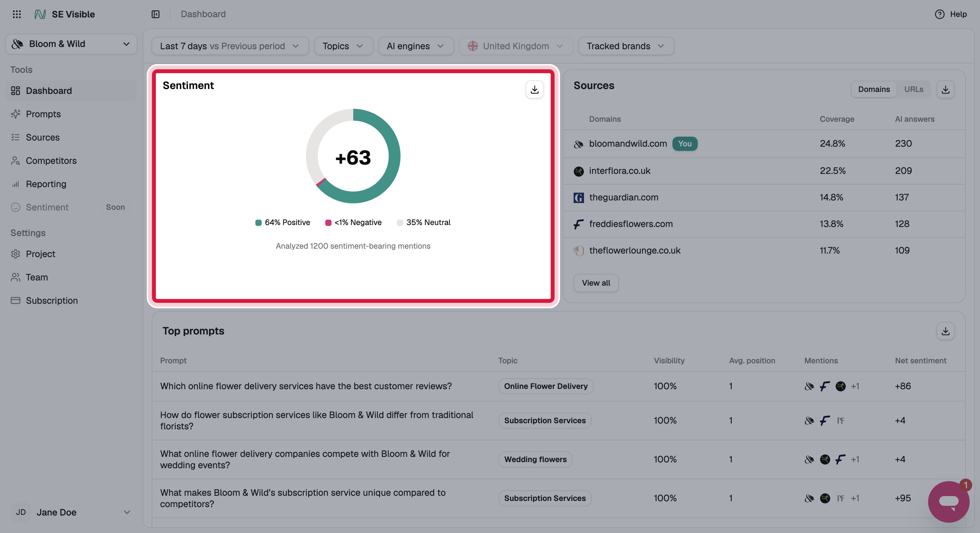980x533 pixels.
Task: Open Subscription settings
Action: coord(71,300)
